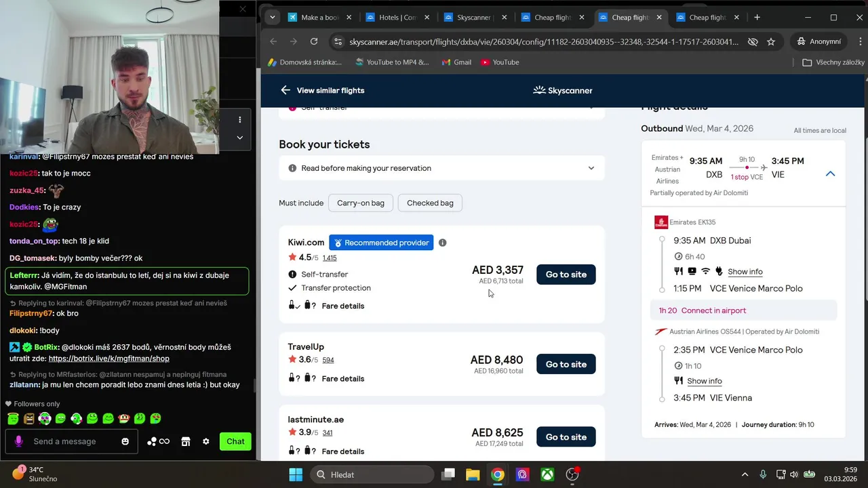Screen dimensions: 868x488
Task: Open Fare details for TravelUp
Action: pyautogui.click(x=343, y=379)
